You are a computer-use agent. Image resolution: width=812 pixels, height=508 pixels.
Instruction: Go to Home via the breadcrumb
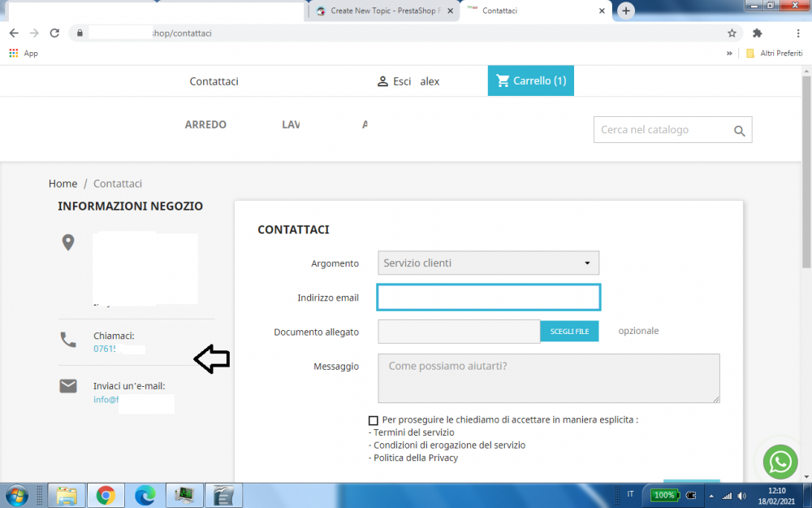pos(63,184)
